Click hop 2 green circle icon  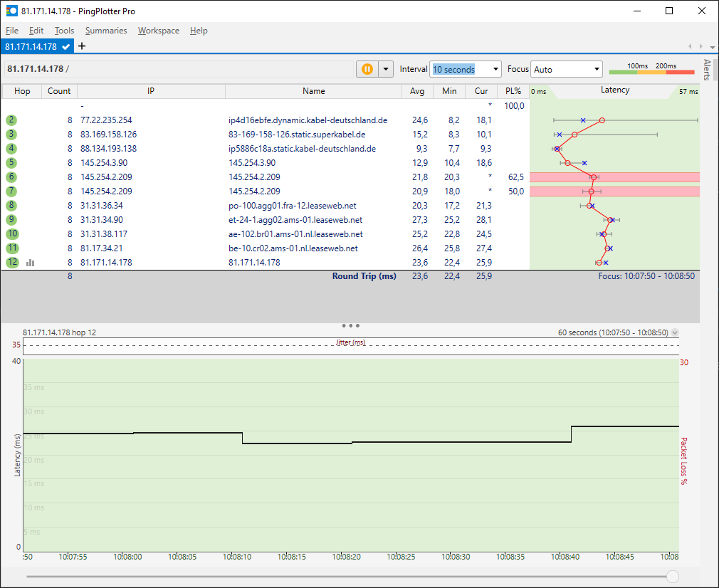coord(11,120)
